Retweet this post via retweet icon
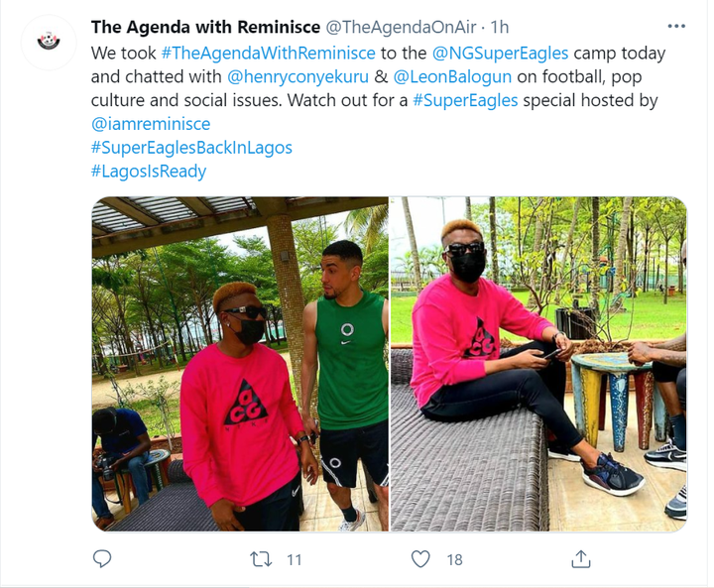This screenshot has height=588, width=714. pyautogui.click(x=261, y=559)
